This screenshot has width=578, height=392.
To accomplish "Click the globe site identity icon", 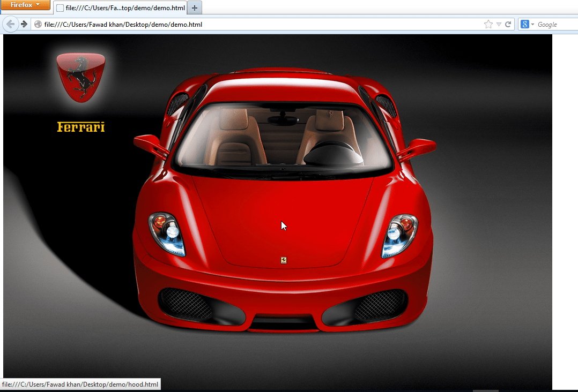I will [38, 24].
